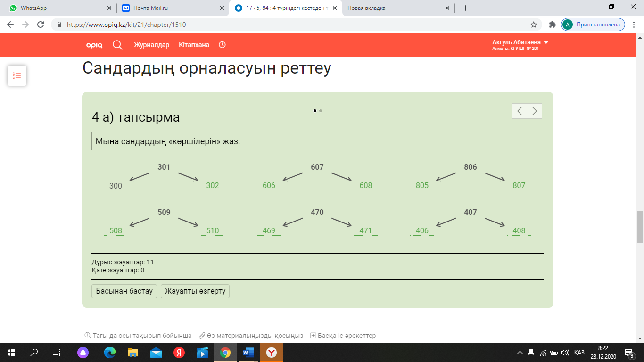Click the Дұрыс жауаптар: 11 text
The image size is (644, 362).
coord(123,262)
